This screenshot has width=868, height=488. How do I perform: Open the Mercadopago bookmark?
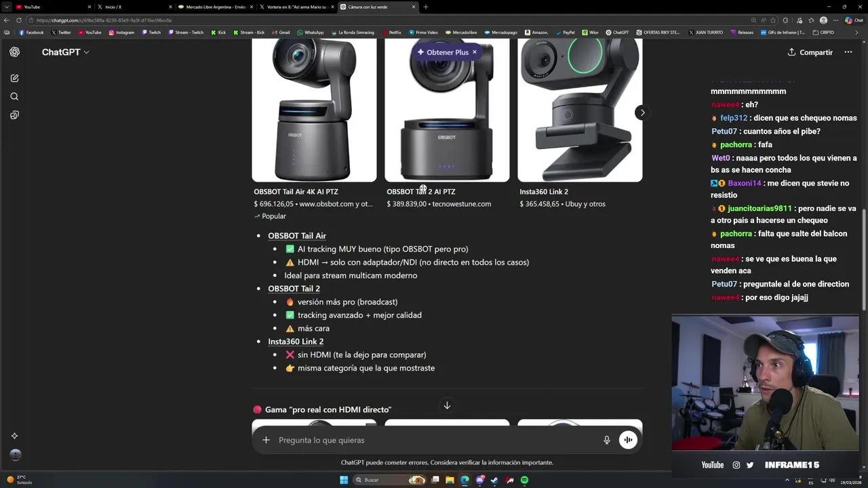click(500, 33)
